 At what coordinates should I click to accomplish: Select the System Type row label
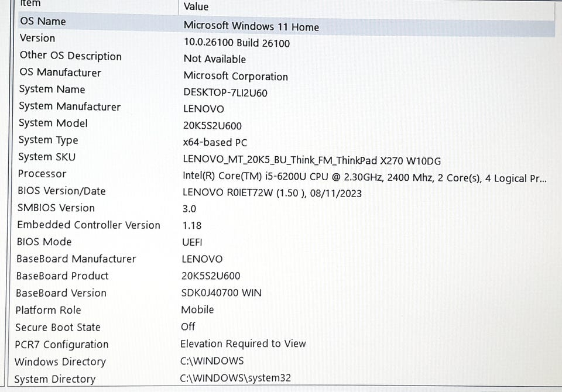point(48,140)
